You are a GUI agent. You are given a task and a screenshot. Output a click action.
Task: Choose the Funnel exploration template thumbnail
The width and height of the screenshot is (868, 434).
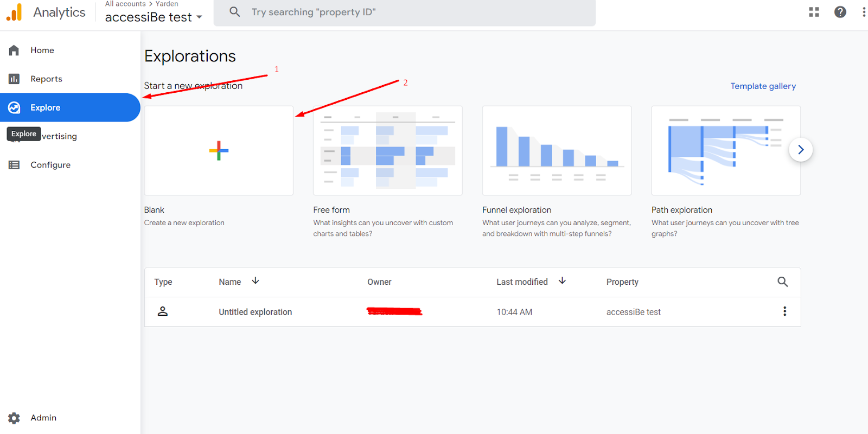point(557,151)
